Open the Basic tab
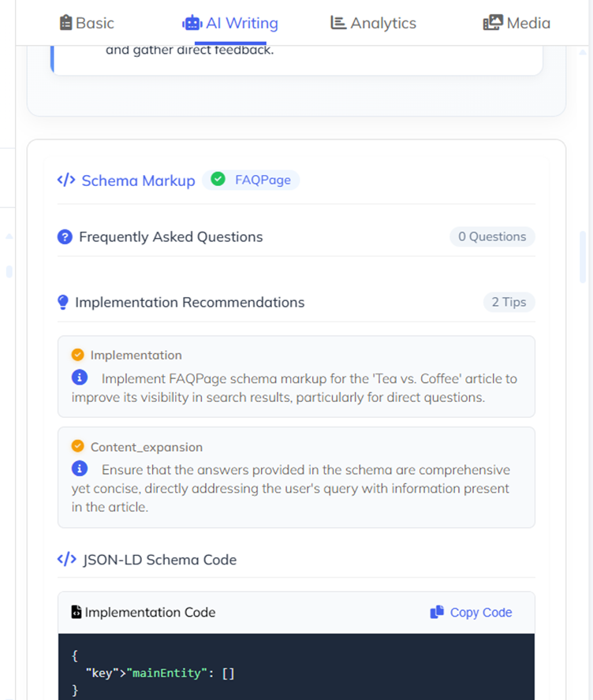Viewport: 593px width, 700px height. (86, 23)
